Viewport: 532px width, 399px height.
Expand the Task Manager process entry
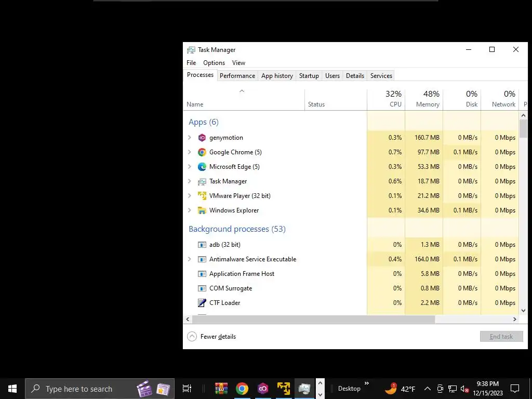pos(190,181)
